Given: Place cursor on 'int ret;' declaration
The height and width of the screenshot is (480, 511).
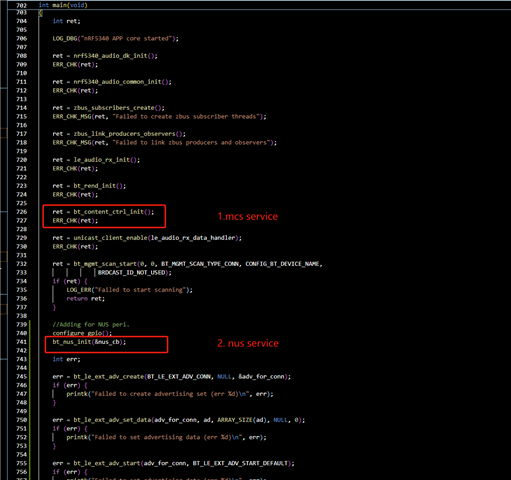Looking at the screenshot, I should 66,21.
